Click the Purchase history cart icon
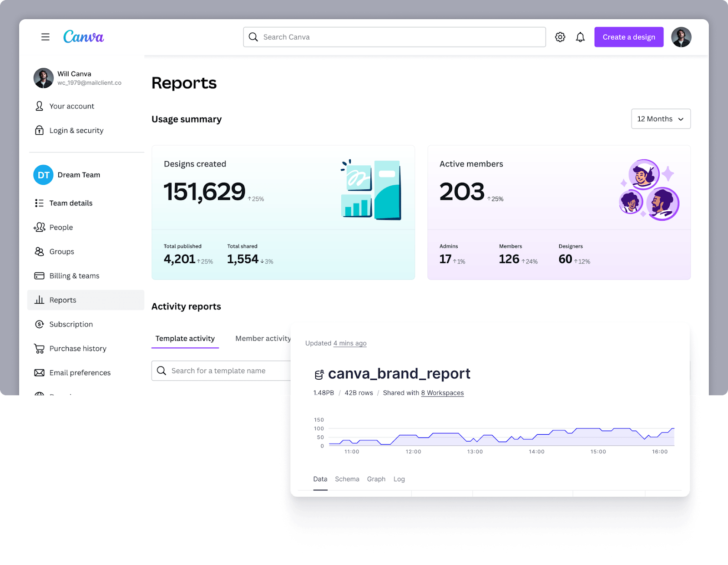 click(x=40, y=348)
